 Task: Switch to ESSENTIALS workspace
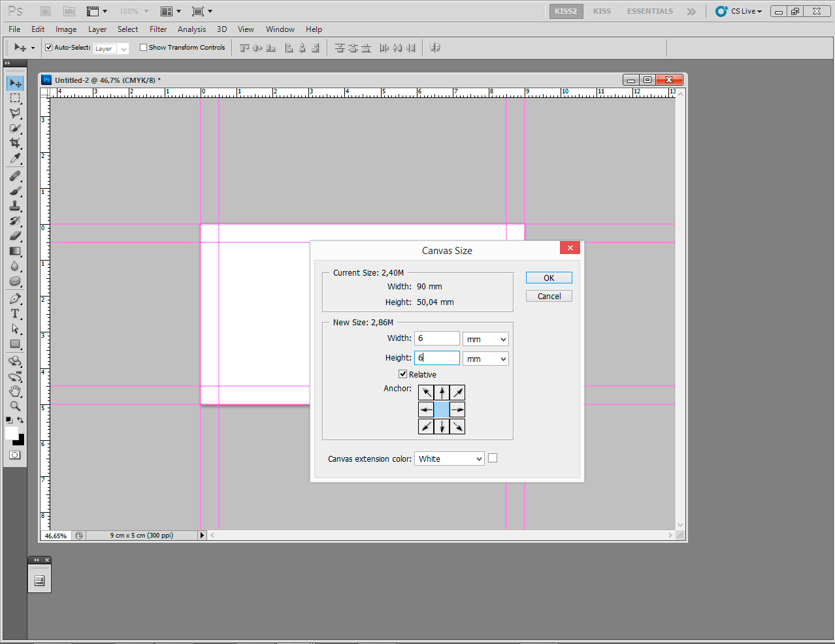650,11
